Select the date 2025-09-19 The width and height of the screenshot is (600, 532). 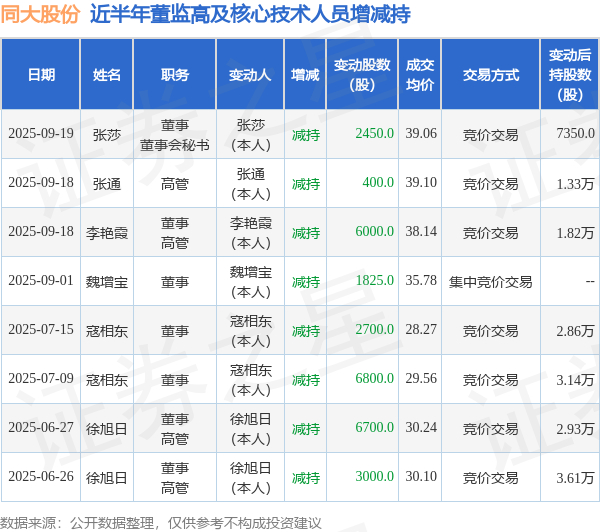pos(41,134)
